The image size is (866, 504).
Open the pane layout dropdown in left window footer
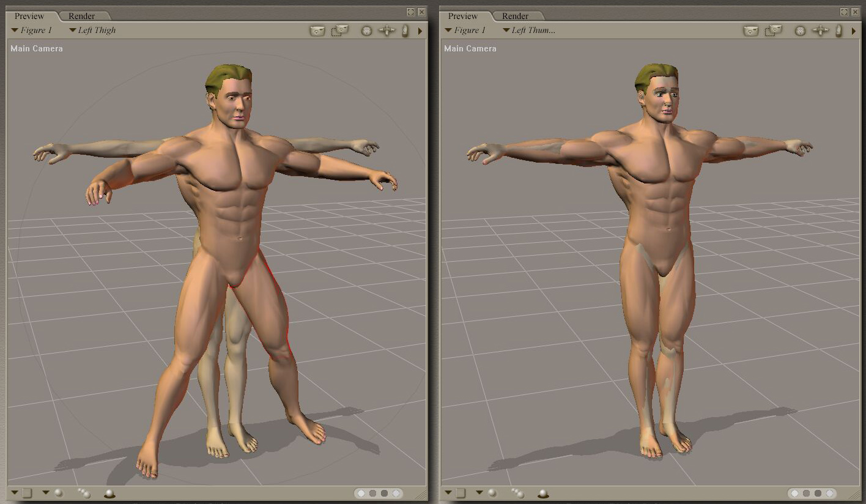click(x=15, y=492)
